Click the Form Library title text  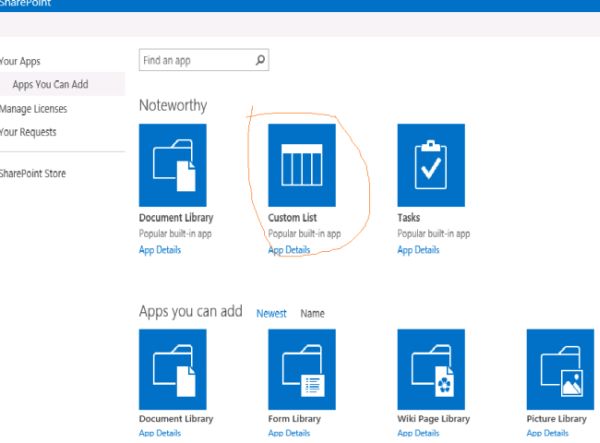(x=294, y=419)
